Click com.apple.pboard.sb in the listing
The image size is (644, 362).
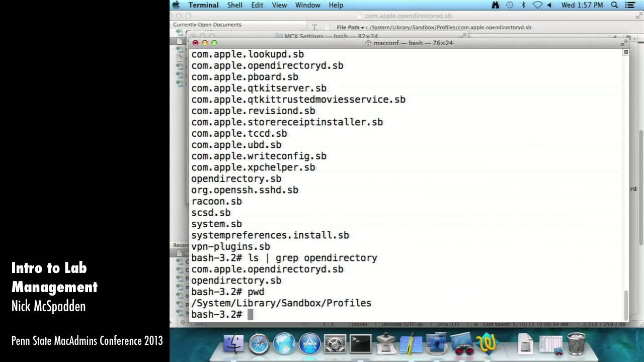(245, 77)
